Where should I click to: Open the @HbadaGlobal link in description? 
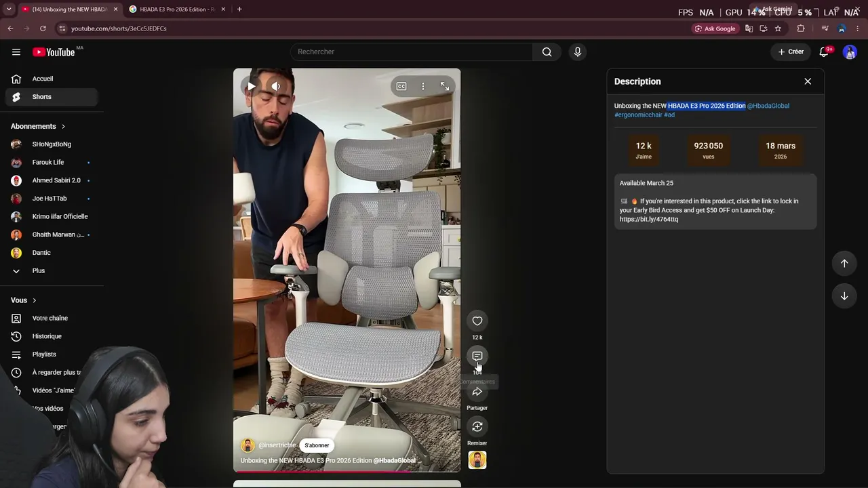click(x=768, y=106)
